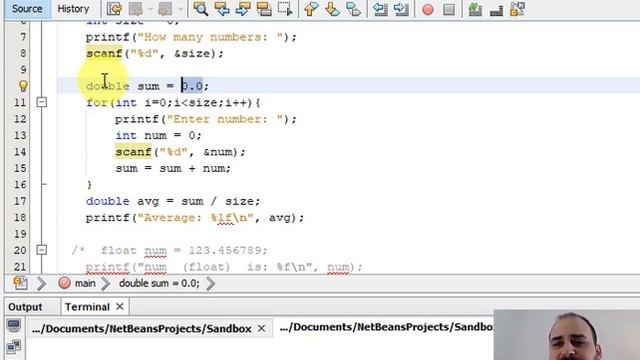Click line number 14 in the gutter
640x360 pixels.
click(x=20, y=151)
